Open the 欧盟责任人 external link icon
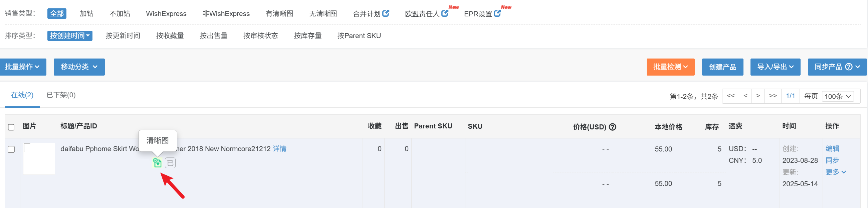The width and height of the screenshot is (868, 208). click(x=445, y=13)
